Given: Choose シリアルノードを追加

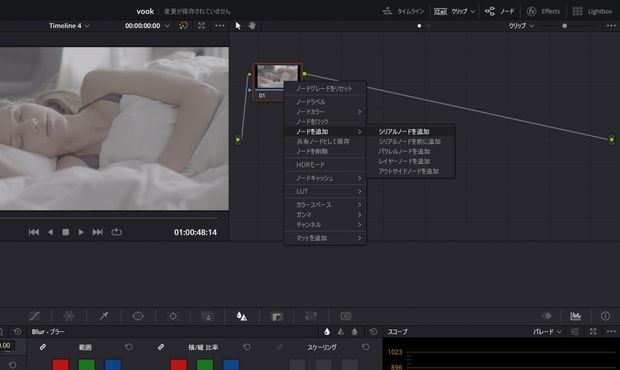Looking at the screenshot, I should (411, 131).
